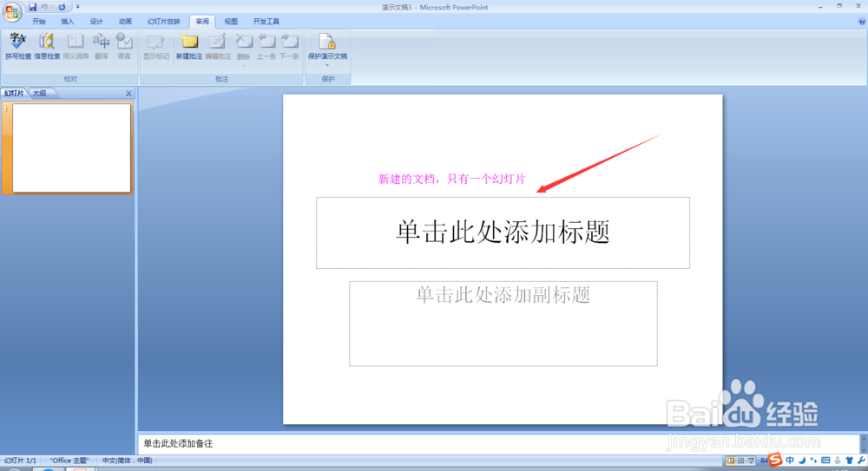Viewport: 868px width, 471px height.
Task: Click 中文(简体，中国) language in status bar
Action: pyautogui.click(x=128, y=461)
